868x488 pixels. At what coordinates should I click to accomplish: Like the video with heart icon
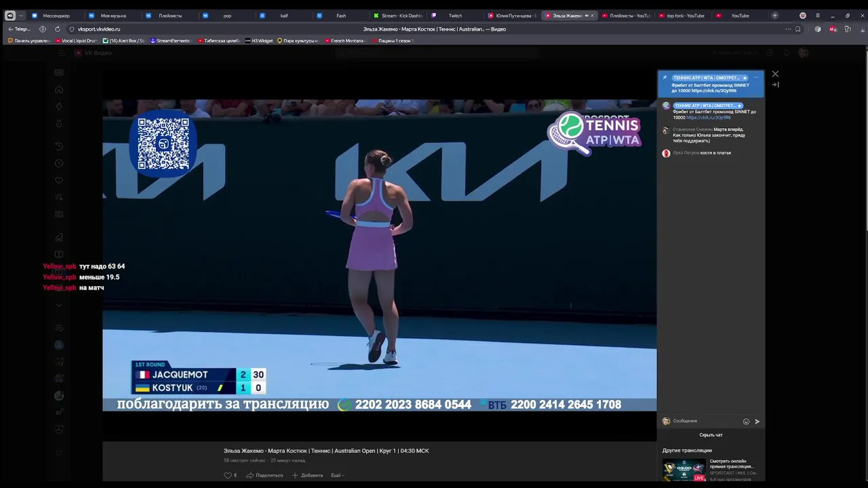[x=228, y=475]
